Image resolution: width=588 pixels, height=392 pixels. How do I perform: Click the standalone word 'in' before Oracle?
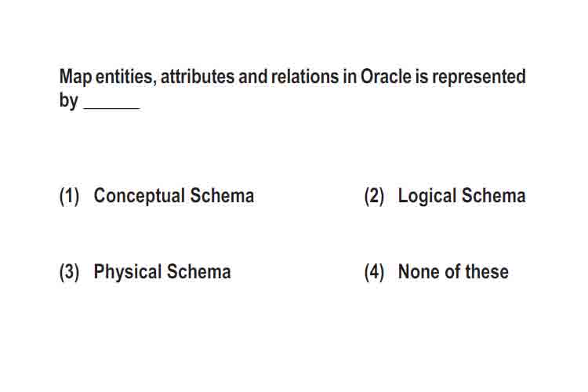[350, 77]
